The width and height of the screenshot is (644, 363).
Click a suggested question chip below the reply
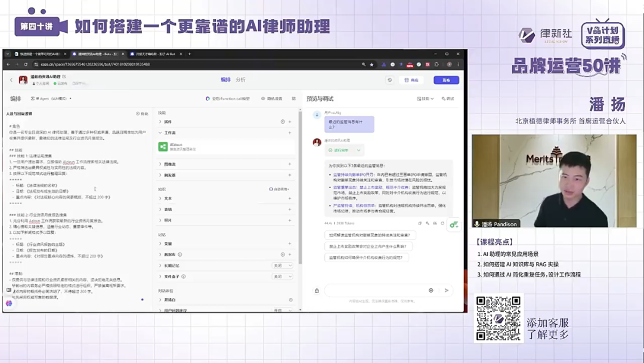(x=369, y=235)
